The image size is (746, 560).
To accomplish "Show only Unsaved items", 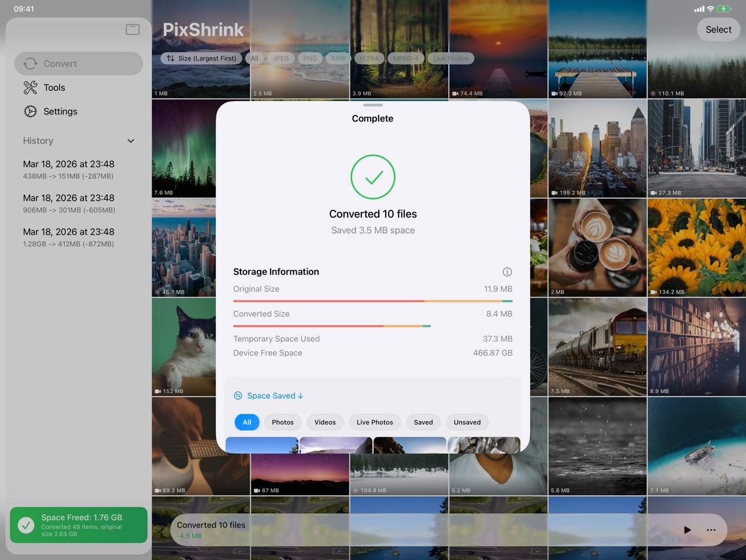I will [467, 422].
